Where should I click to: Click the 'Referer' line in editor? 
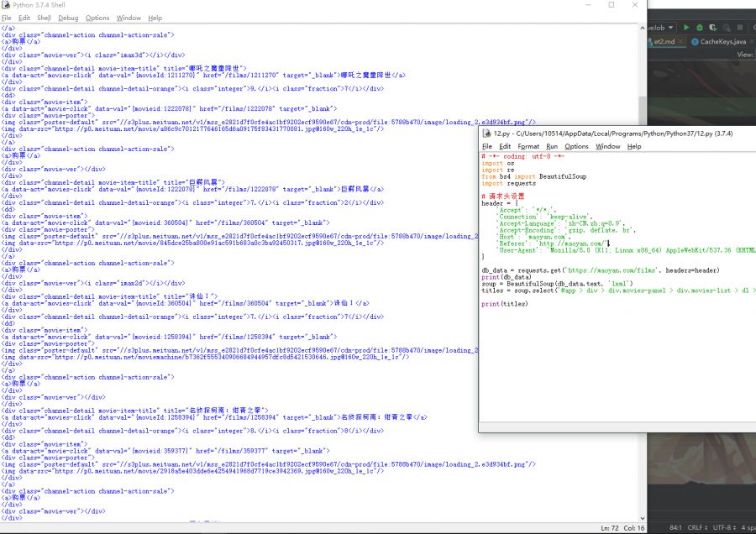click(553, 243)
